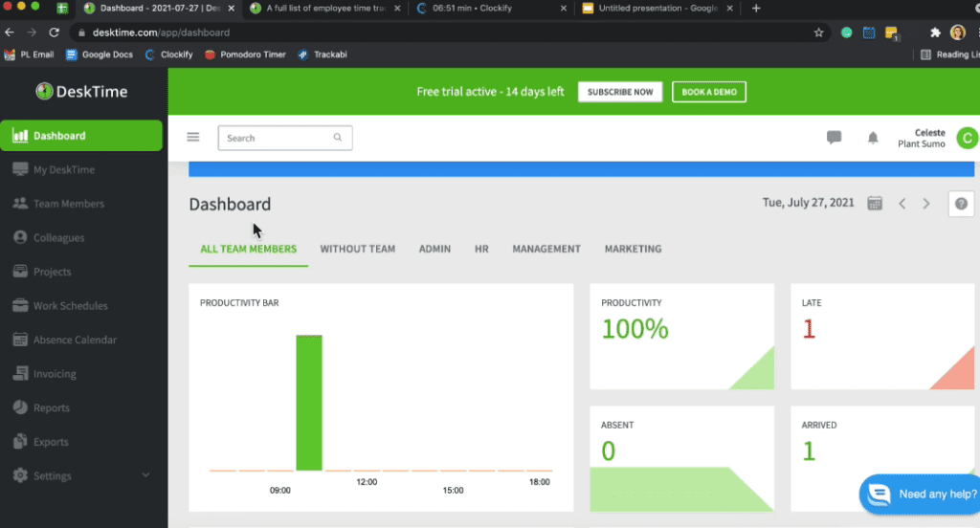Open the calendar date picker icon
The width and height of the screenshot is (980, 528).
[875, 203]
